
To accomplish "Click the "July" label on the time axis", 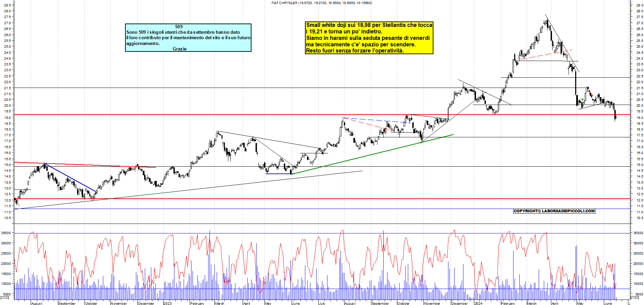I will (x=322, y=303).
